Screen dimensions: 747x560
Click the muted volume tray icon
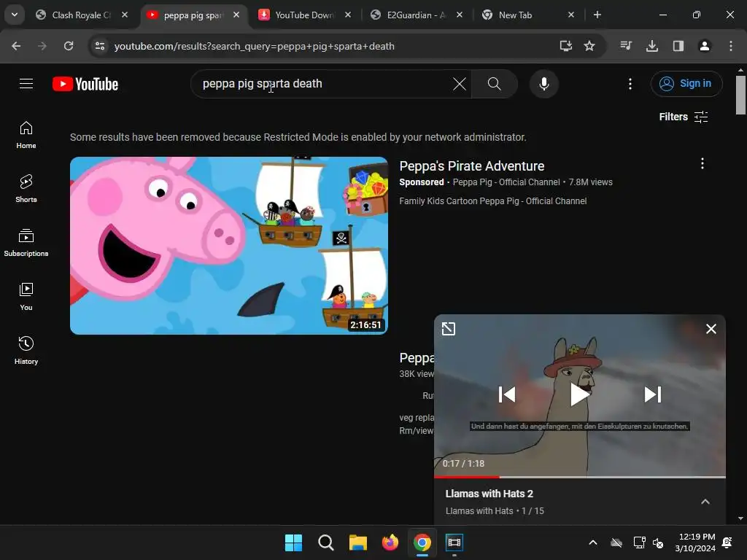pos(658,542)
